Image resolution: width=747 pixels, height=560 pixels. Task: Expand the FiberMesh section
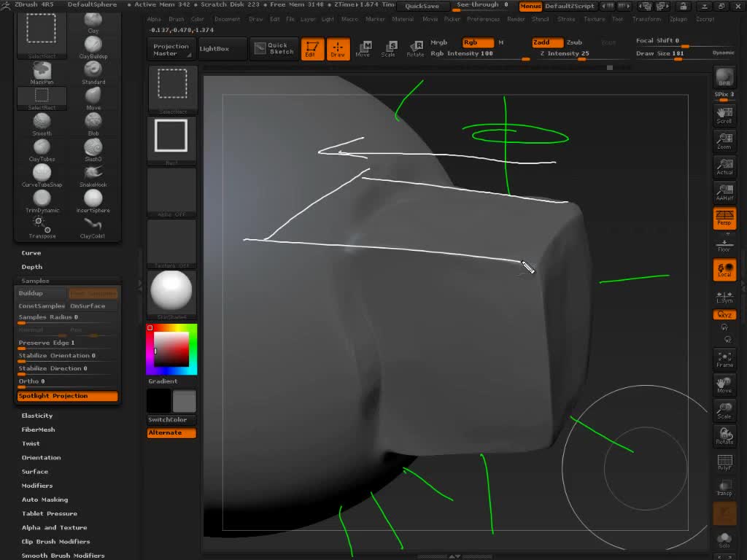point(38,429)
